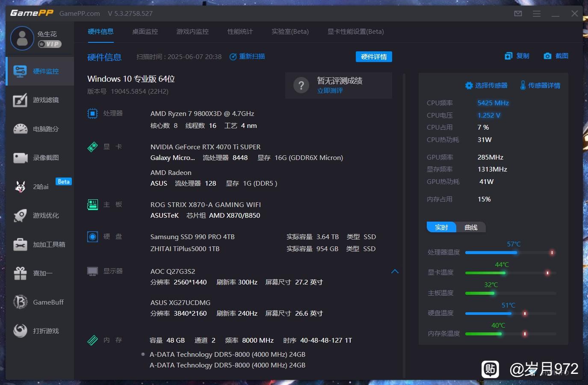Screen dimensions: 588x385
Task: Click the AMD Radeon graphics entry
Action: (171, 172)
